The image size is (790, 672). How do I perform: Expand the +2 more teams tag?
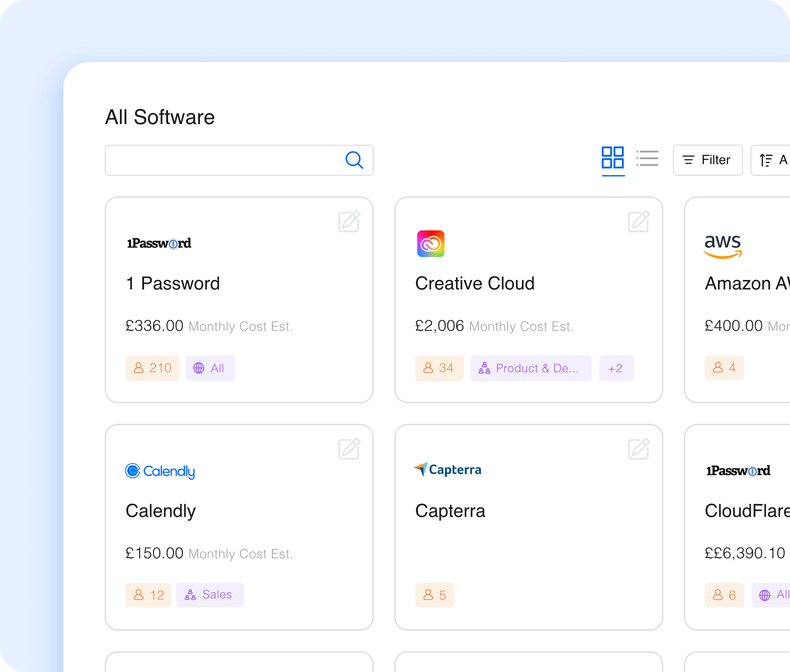point(616,368)
